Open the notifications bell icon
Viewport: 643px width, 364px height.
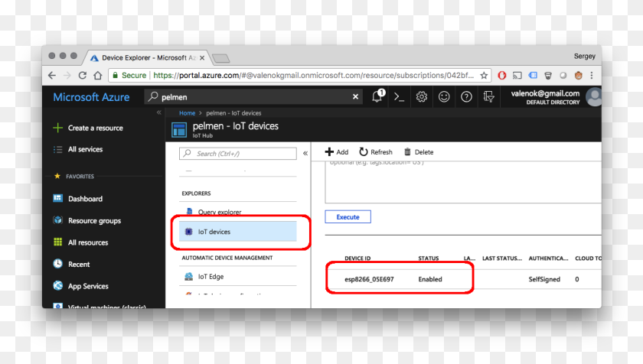pos(377,96)
